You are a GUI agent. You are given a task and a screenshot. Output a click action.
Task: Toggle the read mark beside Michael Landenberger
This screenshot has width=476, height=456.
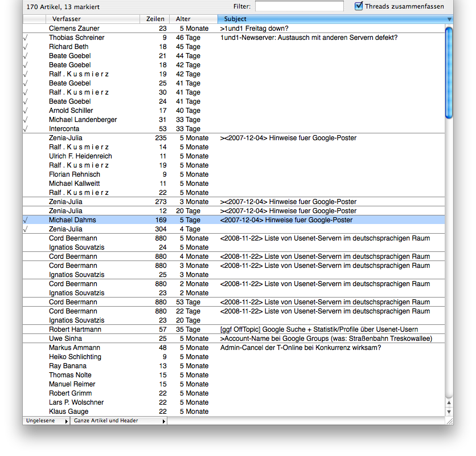24,120
